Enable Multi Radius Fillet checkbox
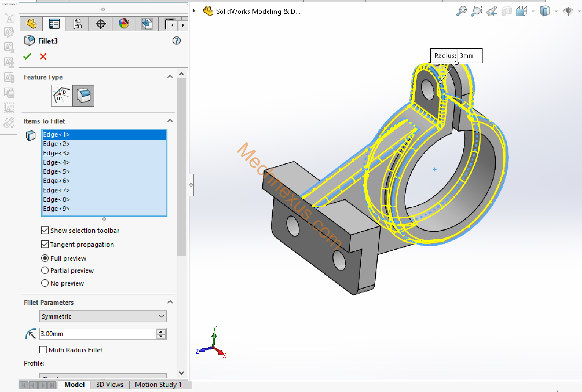Image resolution: width=582 pixels, height=392 pixels. tap(43, 350)
